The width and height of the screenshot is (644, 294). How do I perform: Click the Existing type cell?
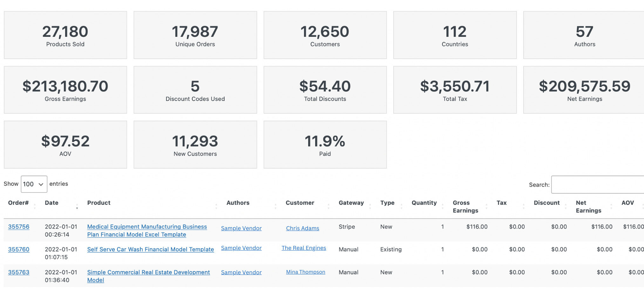(x=391, y=250)
